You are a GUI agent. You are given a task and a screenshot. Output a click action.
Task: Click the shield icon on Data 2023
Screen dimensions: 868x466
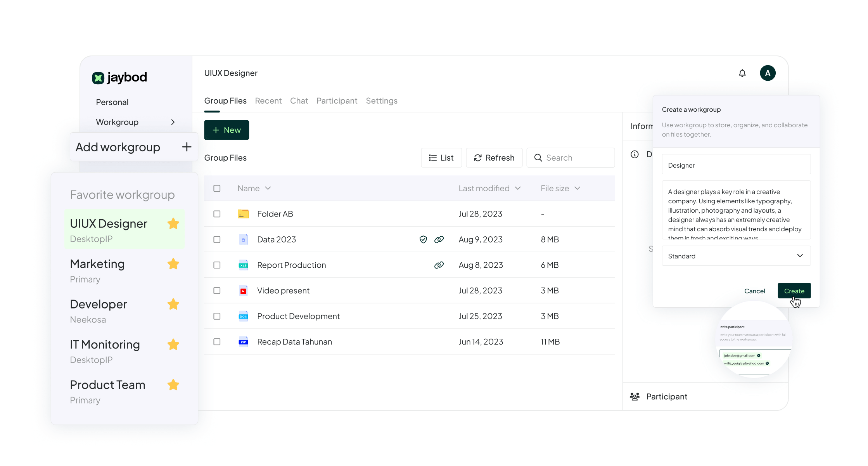[424, 240]
